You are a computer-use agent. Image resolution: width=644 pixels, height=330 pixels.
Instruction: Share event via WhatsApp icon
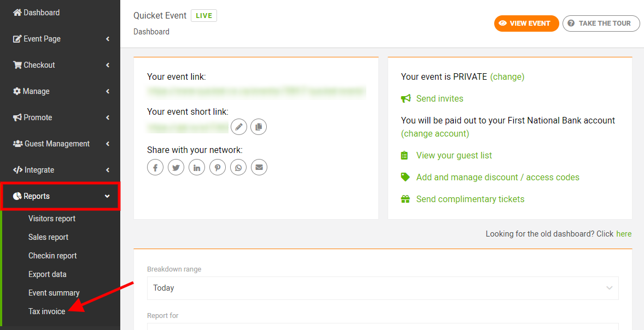tap(238, 168)
